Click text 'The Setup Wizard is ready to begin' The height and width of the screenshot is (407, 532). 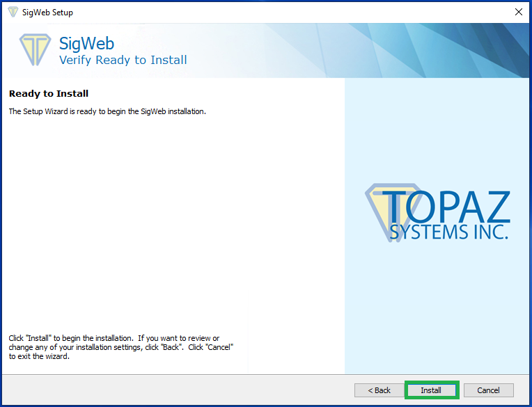[68, 111]
